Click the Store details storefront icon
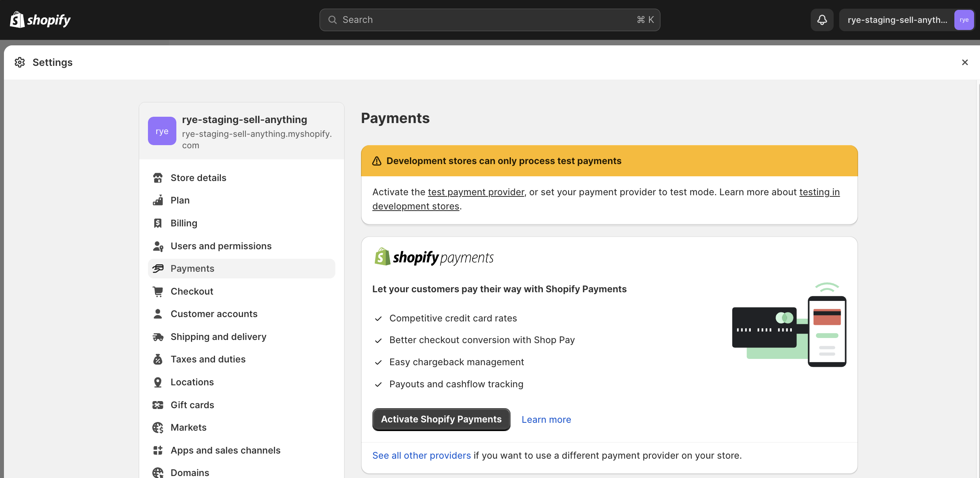980x478 pixels. point(158,178)
